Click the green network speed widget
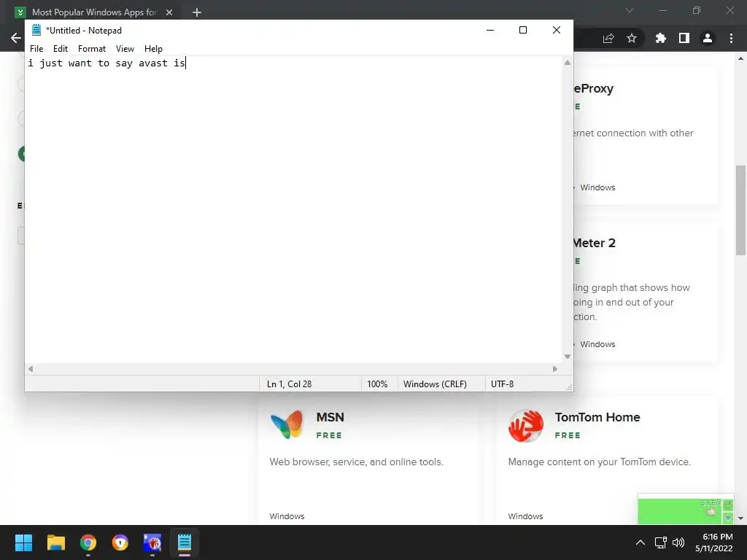The width and height of the screenshot is (747, 560). (x=686, y=510)
